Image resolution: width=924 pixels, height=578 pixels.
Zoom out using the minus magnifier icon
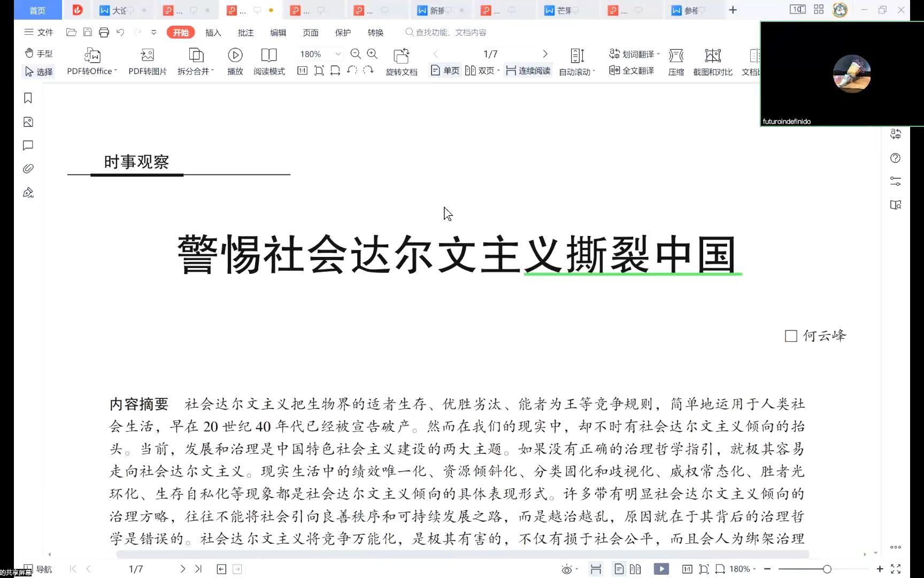pos(356,54)
